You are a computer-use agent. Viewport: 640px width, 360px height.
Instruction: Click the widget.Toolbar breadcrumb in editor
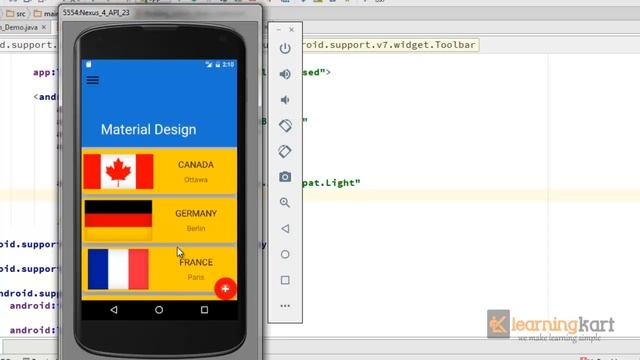click(390, 44)
